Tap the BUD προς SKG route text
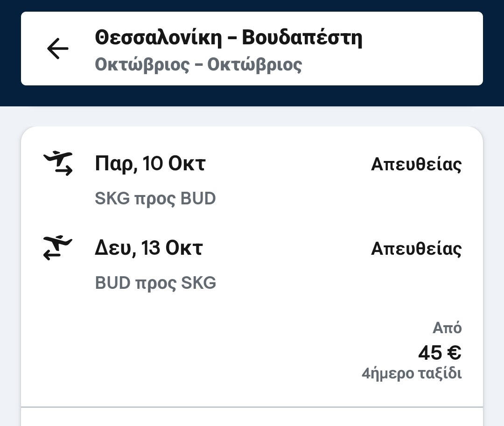Viewport: 504px width, 426px height. coord(155,283)
